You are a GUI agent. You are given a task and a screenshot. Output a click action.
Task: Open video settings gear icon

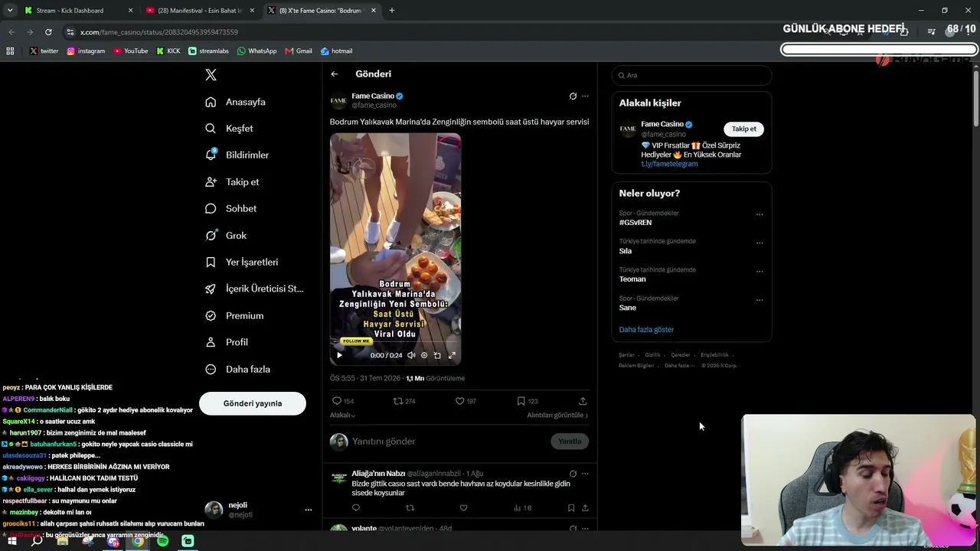[x=424, y=355]
